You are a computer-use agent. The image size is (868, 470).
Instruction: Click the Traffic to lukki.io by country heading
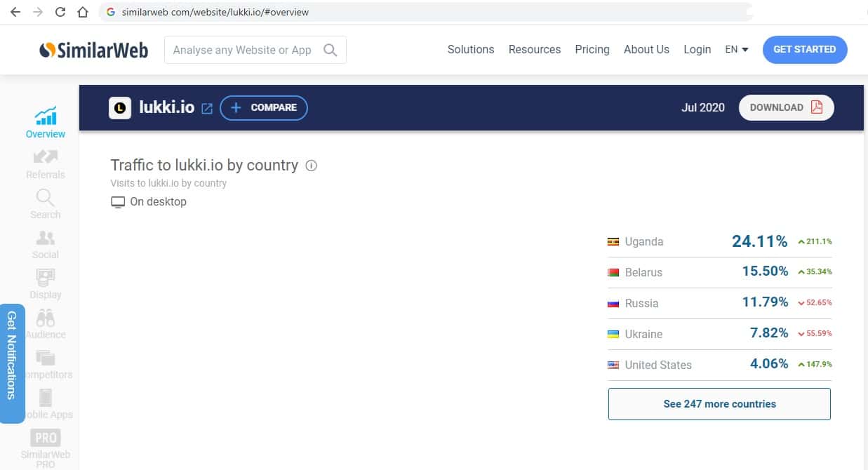click(204, 166)
